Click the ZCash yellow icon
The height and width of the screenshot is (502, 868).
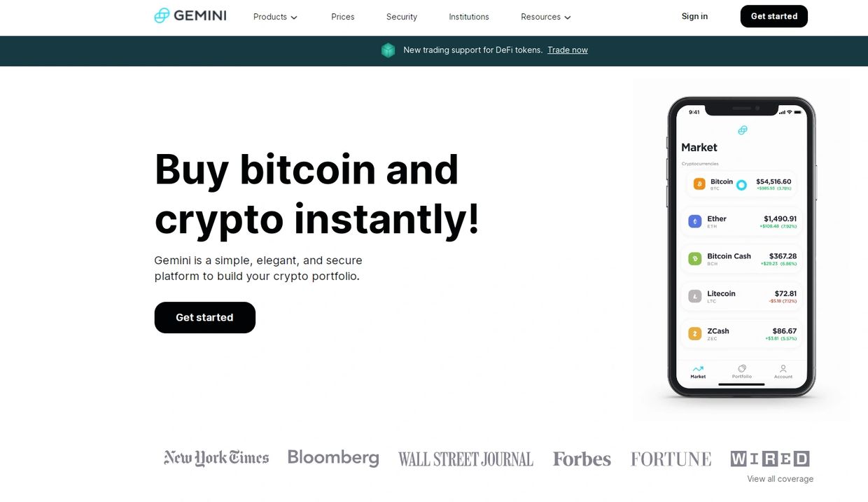(694, 334)
